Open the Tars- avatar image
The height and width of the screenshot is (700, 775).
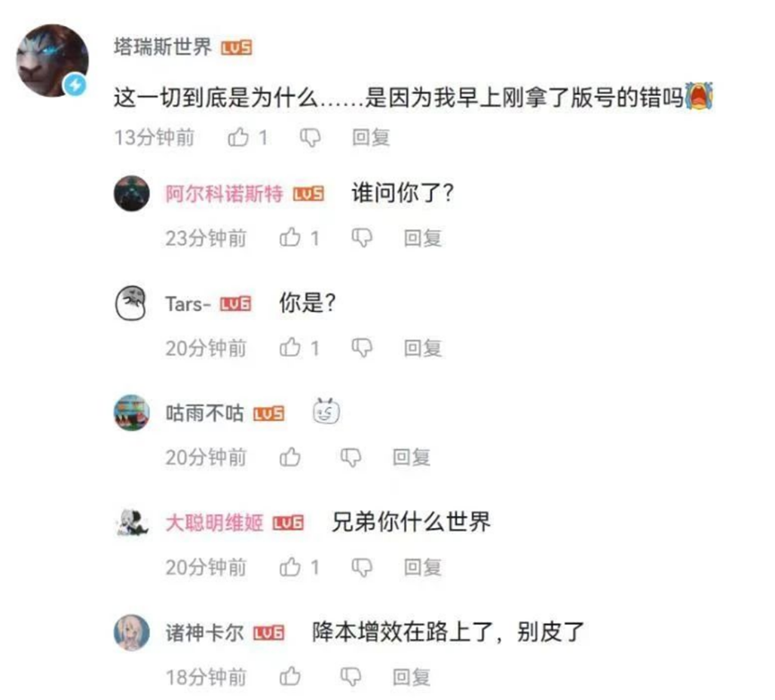tap(131, 303)
